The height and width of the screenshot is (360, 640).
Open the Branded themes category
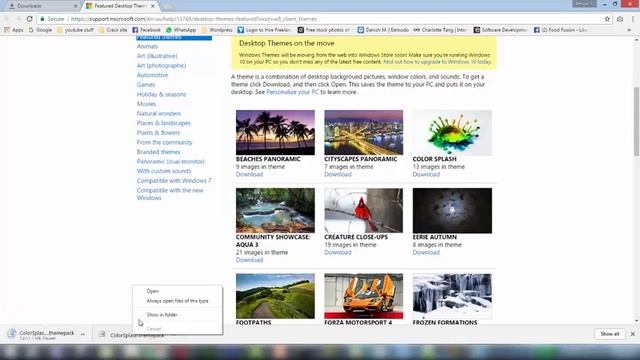tap(158, 152)
